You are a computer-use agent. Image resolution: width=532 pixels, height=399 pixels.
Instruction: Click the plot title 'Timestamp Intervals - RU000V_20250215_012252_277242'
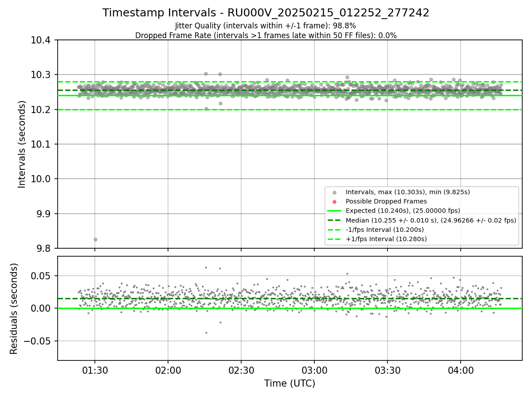click(x=266, y=13)
